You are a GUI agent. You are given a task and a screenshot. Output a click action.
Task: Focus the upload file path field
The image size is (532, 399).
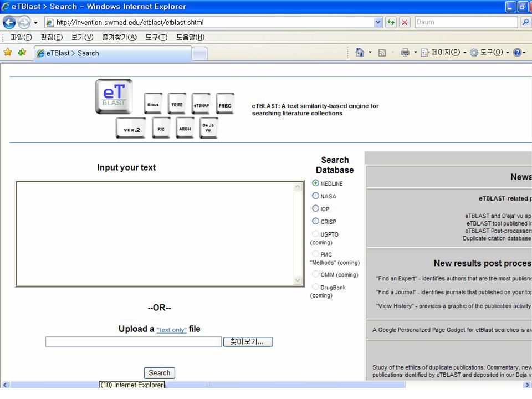[134, 342]
